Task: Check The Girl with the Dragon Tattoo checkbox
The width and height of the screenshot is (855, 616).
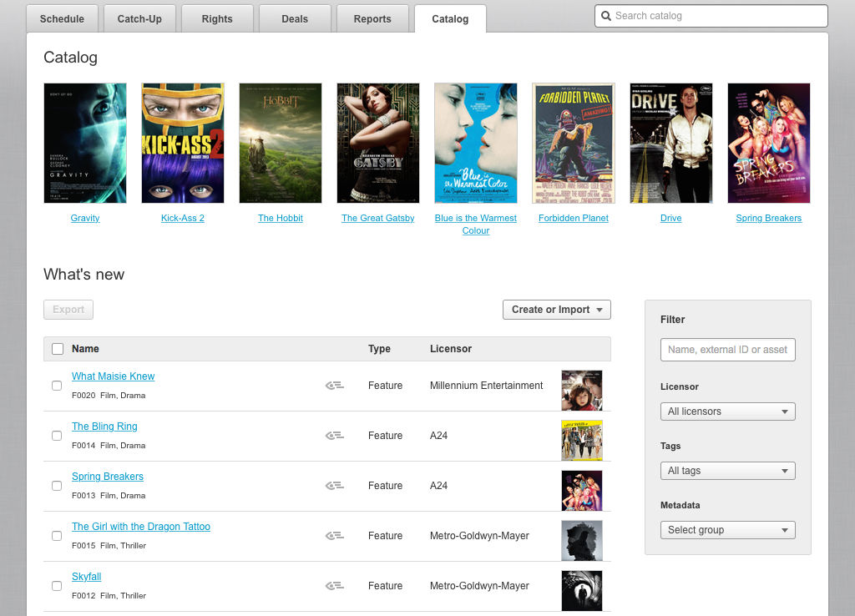Action: (x=57, y=536)
